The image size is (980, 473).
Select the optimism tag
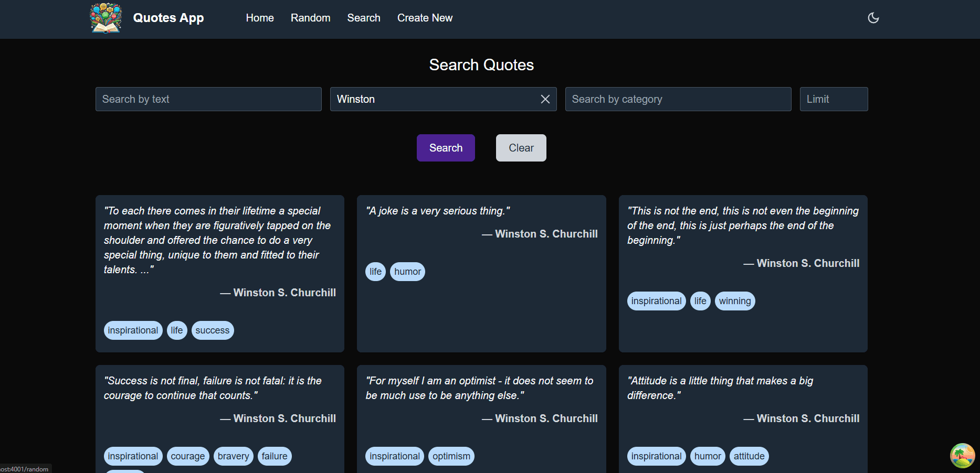coord(451,456)
